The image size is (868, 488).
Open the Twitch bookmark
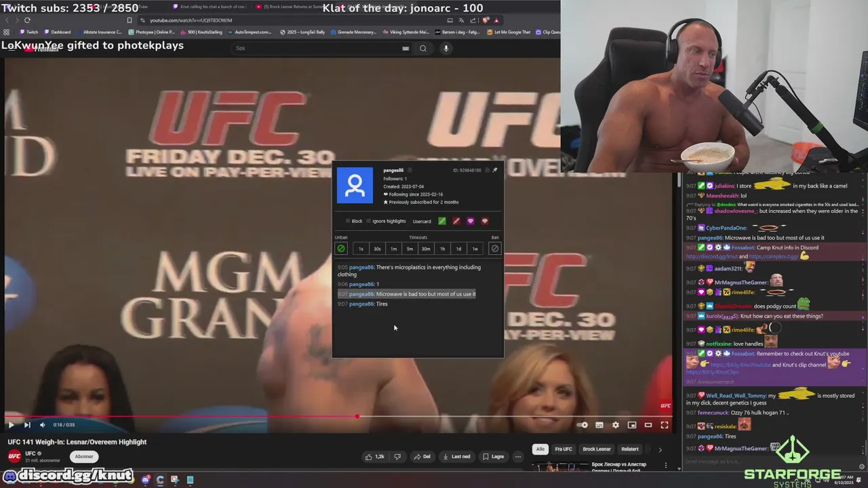(28, 32)
